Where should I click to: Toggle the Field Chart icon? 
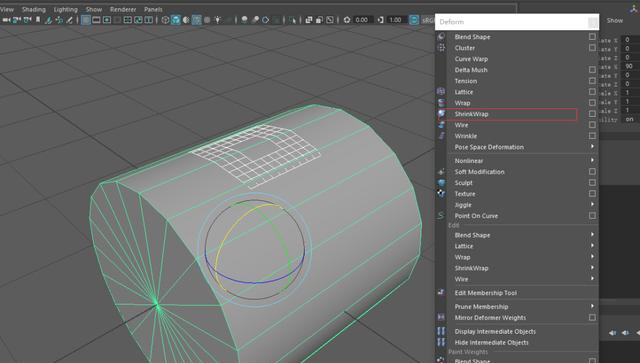click(x=128, y=20)
